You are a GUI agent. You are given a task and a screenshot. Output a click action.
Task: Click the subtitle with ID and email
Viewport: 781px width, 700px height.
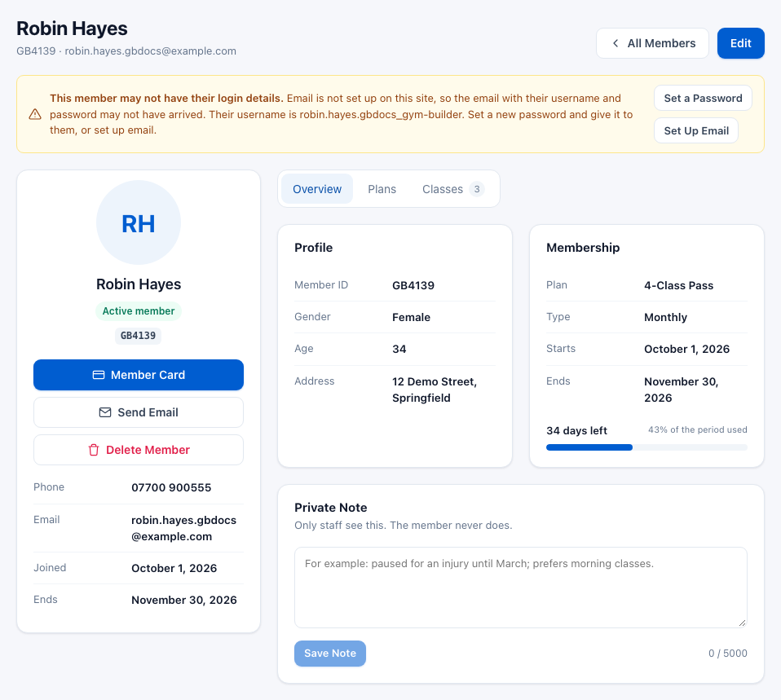pyautogui.click(x=126, y=51)
